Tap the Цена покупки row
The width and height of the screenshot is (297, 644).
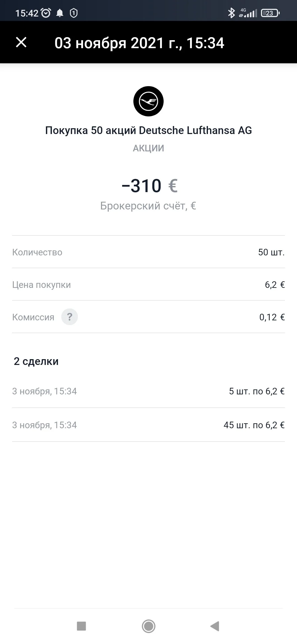(148, 285)
